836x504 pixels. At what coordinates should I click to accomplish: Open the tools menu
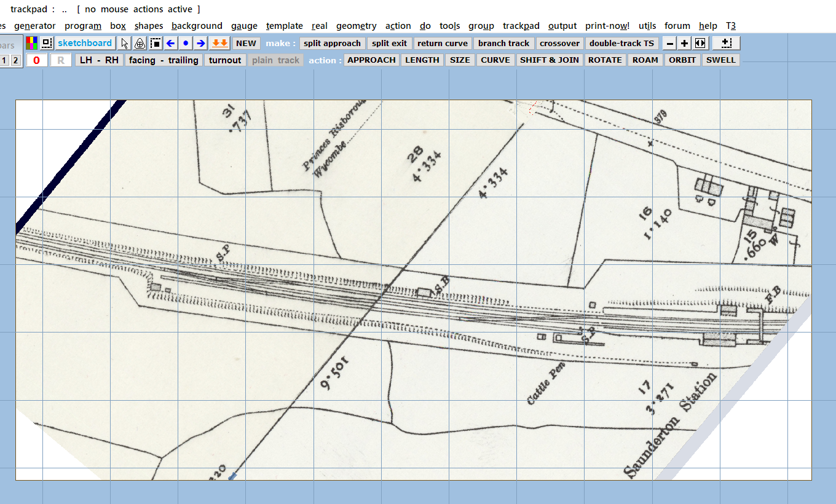(x=450, y=26)
